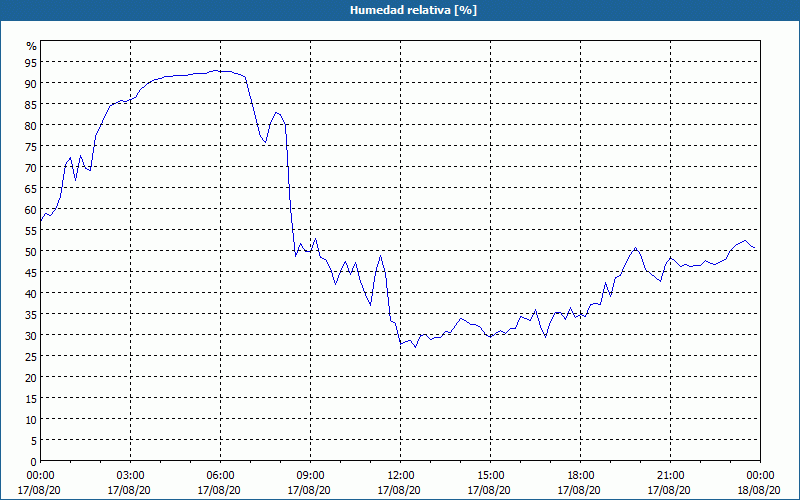Select the 17/08/20 date under 15:00

(x=489, y=490)
